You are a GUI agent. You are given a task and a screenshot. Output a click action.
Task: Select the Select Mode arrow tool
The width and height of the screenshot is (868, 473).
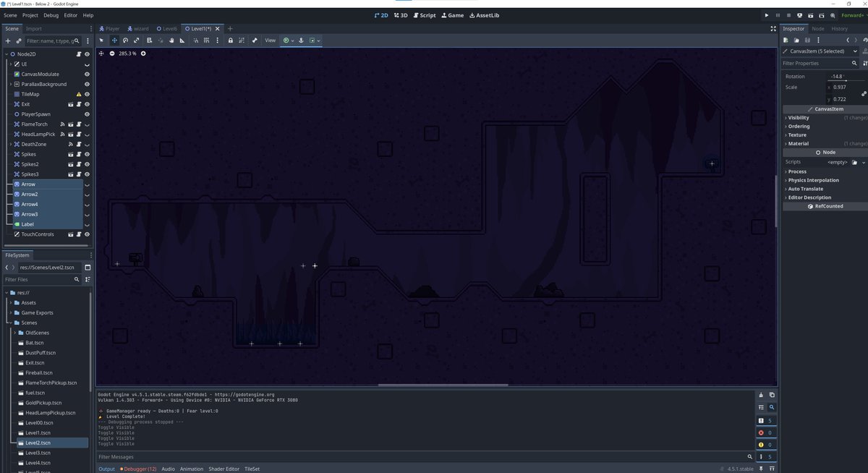point(102,41)
